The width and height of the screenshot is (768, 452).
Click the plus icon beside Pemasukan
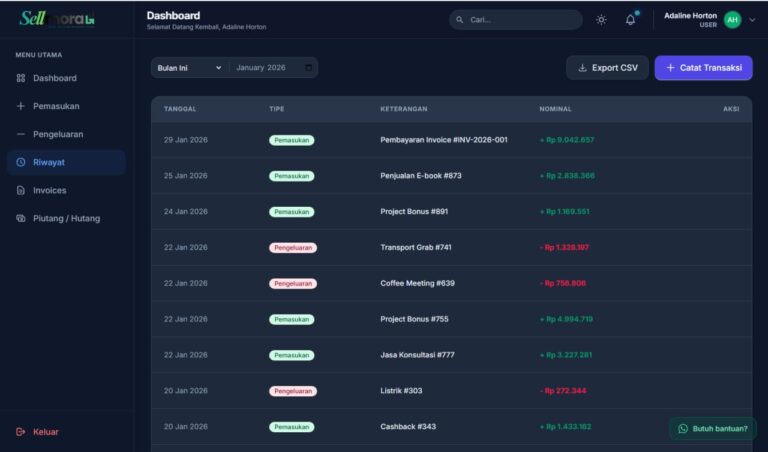click(x=21, y=106)
